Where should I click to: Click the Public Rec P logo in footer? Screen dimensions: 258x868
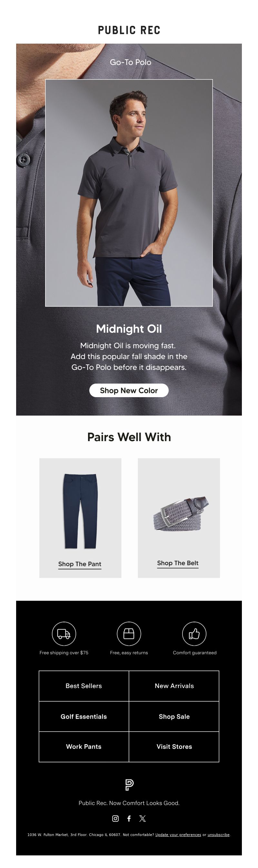(x=129, y=785)
